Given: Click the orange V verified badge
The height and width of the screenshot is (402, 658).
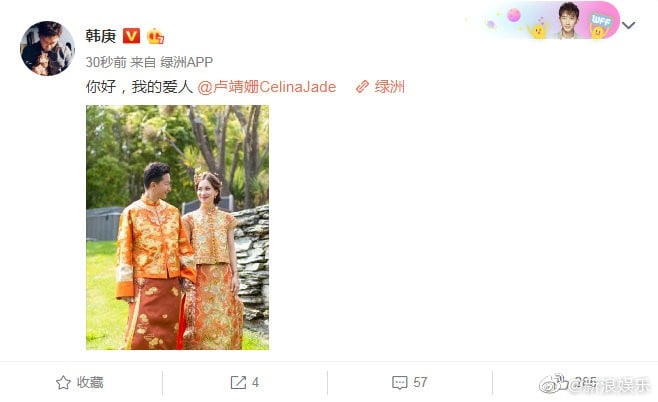Looking at the screenshot, I should (131, 36).
